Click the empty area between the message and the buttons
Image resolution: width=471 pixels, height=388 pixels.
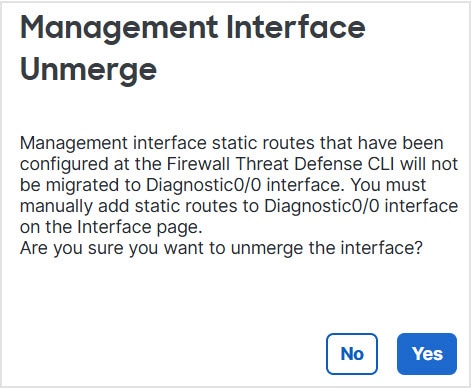235,295
